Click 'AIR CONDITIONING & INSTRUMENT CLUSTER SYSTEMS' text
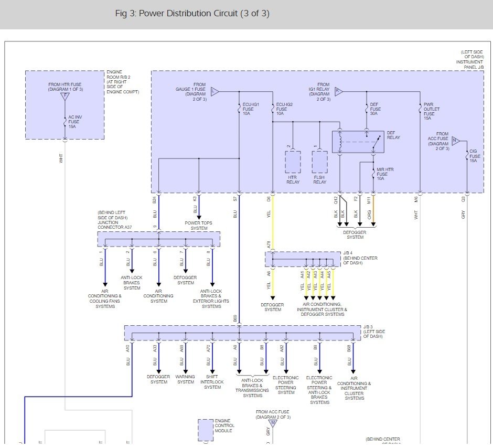 (354, 388)
